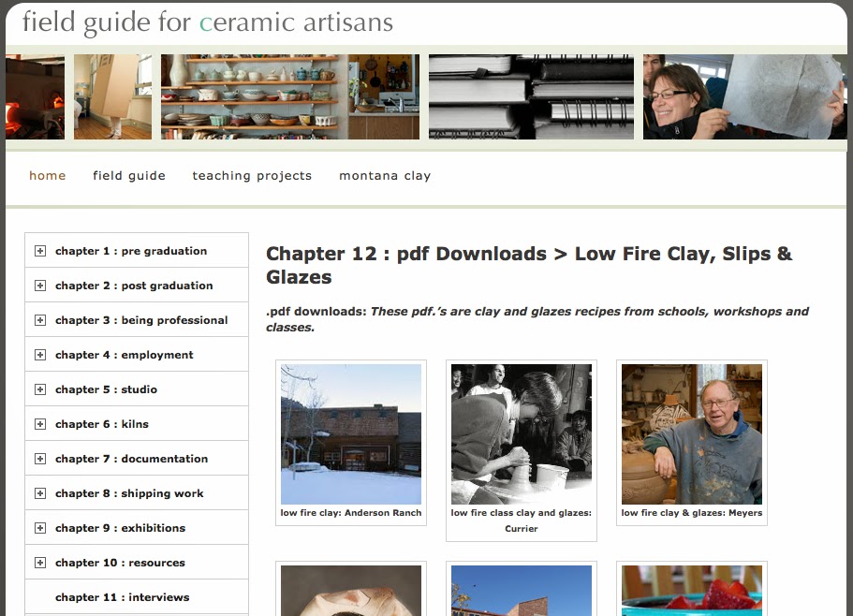This screenshot has width=853, height=616.
Task: Expand chapter 3 being professional plus icon
Action: (x=40, y=320)
